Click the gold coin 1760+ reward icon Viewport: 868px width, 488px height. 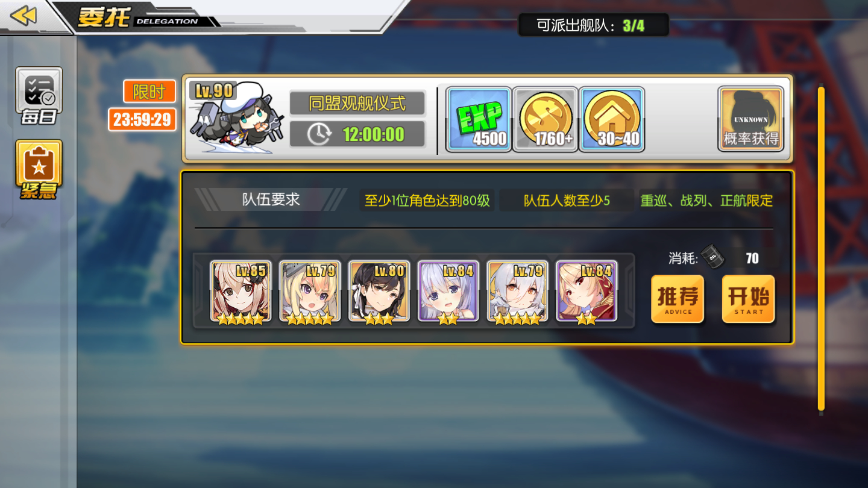(546, 119)
